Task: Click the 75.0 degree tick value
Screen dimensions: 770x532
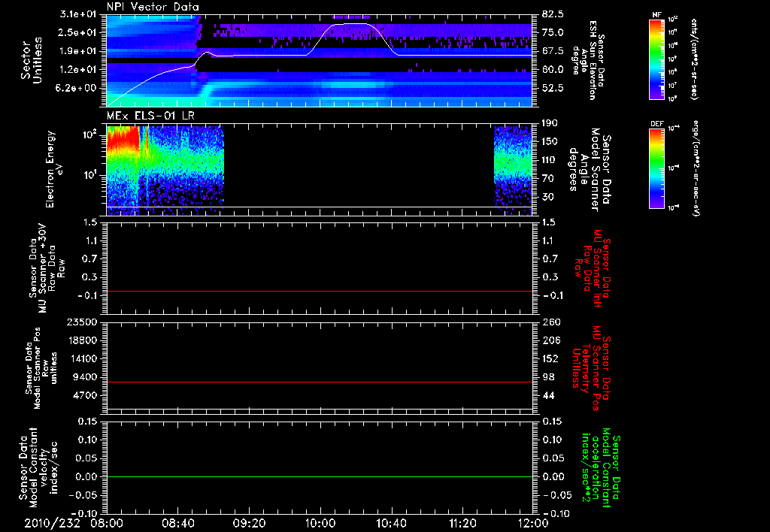Action: click(x=553, y=32)
